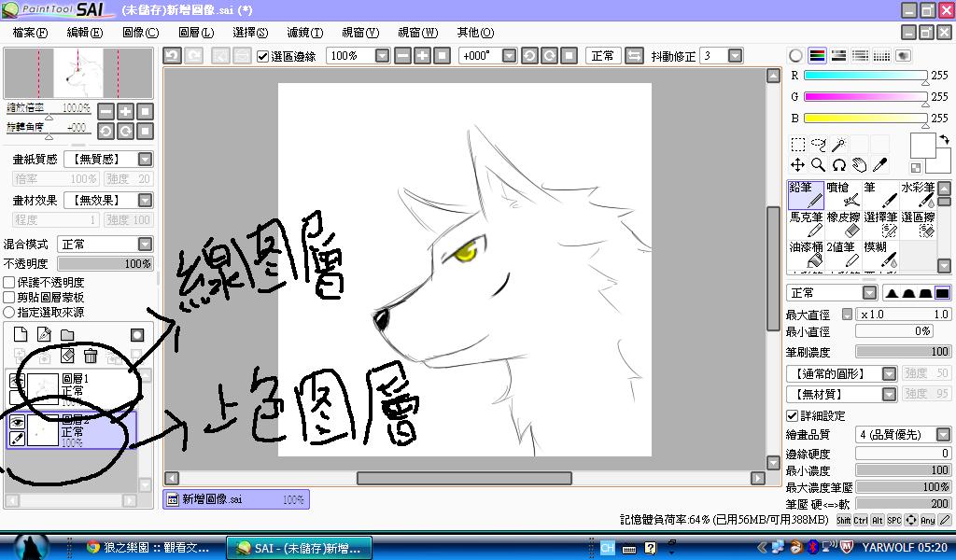The width and height of the screenshot is (956, 560).
Task: Choose the hand pan tool
Action: 860,165
